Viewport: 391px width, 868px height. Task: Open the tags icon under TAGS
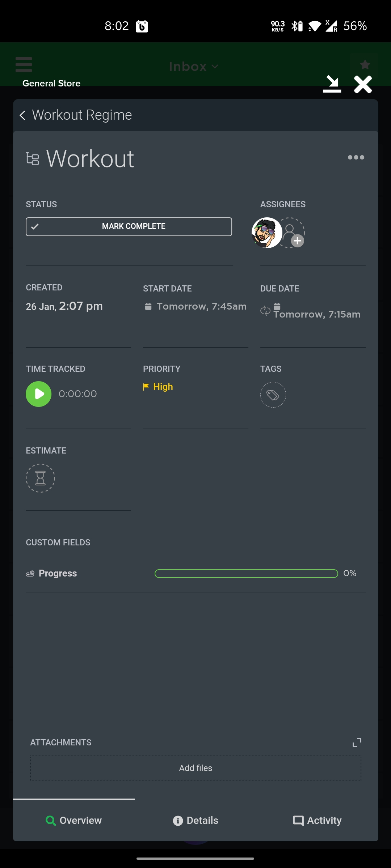coord(273,395)
